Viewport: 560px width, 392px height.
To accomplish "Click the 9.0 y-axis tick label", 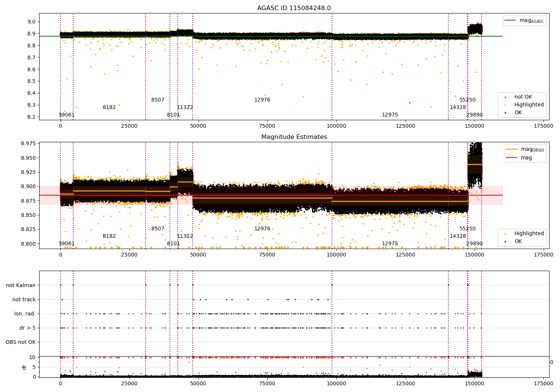I will pos(32,22).
